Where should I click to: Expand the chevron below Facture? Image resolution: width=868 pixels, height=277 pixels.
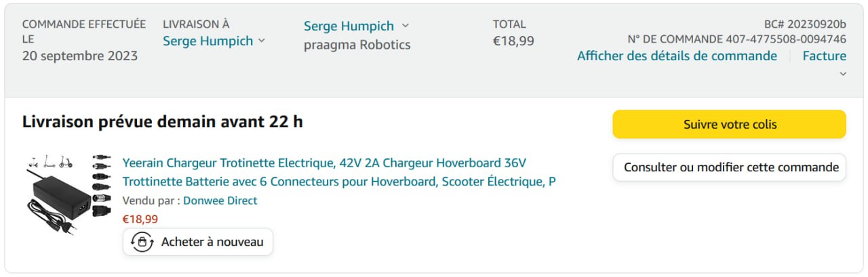843,74
